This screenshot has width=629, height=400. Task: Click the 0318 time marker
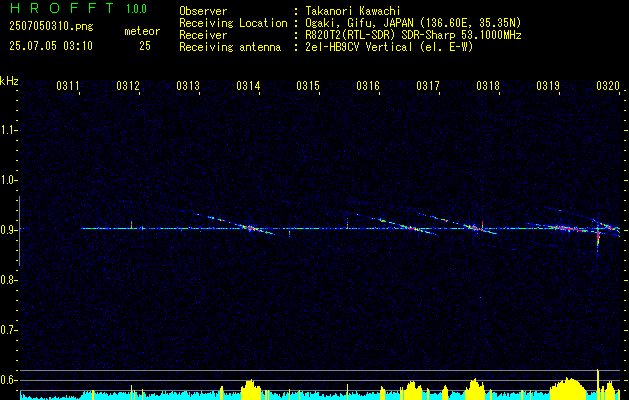point(488,86)
